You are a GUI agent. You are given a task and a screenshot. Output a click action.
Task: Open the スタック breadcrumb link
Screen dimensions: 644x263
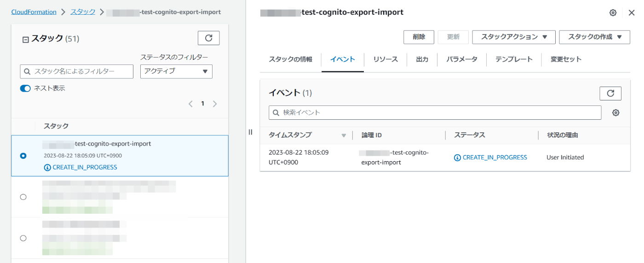tap(83, 12)
